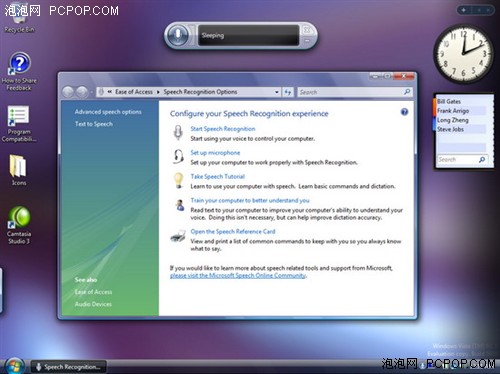This screenshot has width=500, height=374.
Task: Open the Icons folder on desktop
Action: [18, 170]
